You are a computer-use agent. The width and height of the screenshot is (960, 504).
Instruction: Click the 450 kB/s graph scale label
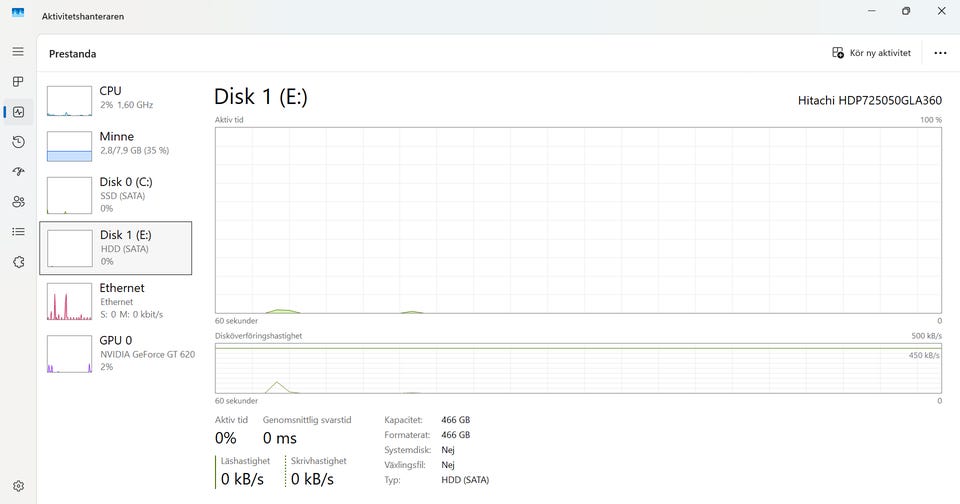tap(924, 355)
